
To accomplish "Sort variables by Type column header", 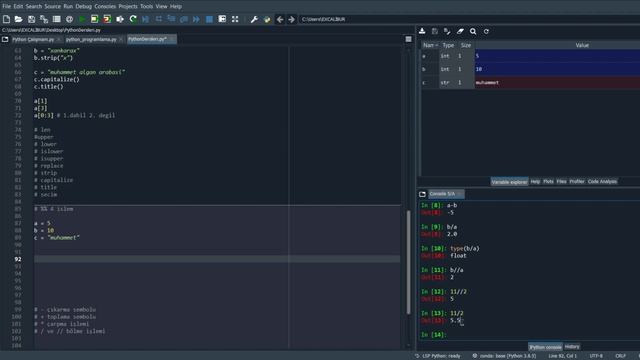I will [448, 45].
